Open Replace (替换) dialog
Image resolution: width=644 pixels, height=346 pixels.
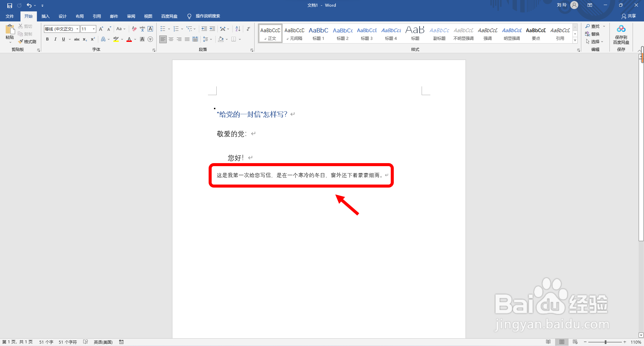[593, 34]
